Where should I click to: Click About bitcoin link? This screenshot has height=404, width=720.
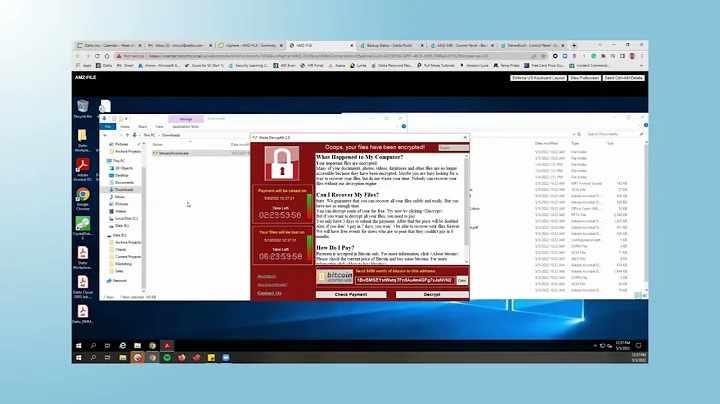pyautogui.click(x=267, y=276)
